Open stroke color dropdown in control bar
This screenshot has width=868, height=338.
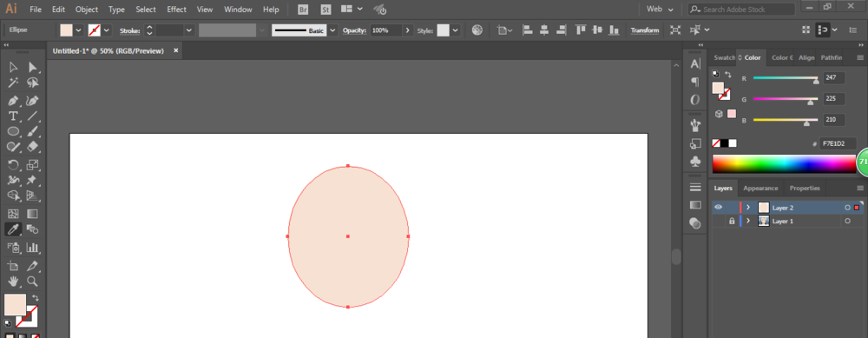click(106, 30)
